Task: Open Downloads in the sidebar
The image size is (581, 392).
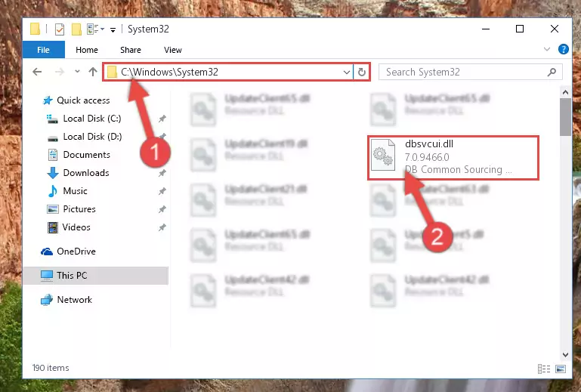Action: [x=86, y=173]
